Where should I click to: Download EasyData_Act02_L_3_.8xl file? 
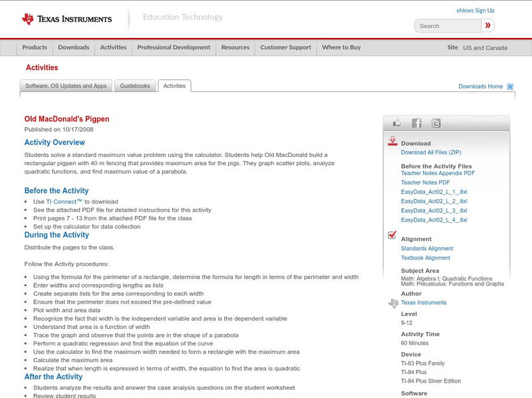(434, 211)
